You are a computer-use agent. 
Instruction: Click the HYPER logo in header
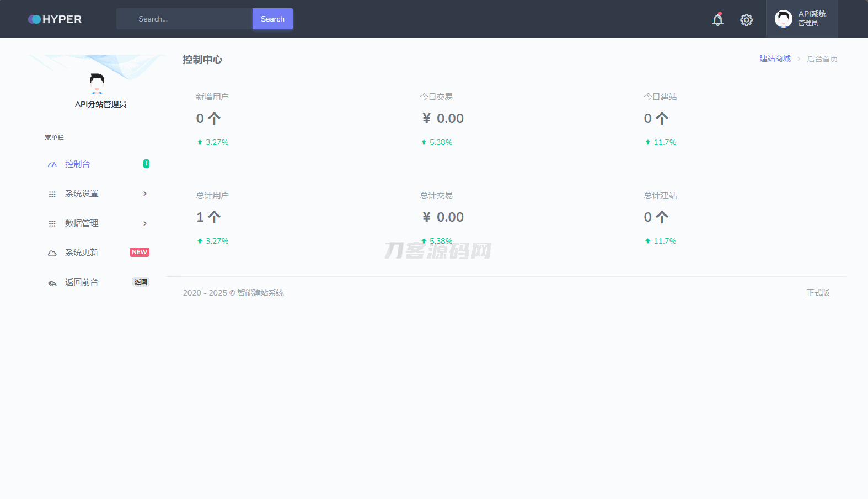(x=55, y=19)
